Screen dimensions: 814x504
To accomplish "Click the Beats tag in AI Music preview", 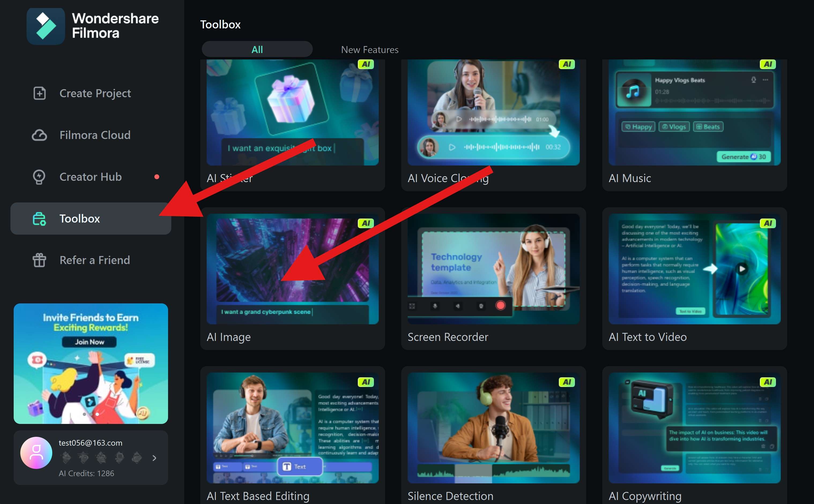I will pos(708,127).
